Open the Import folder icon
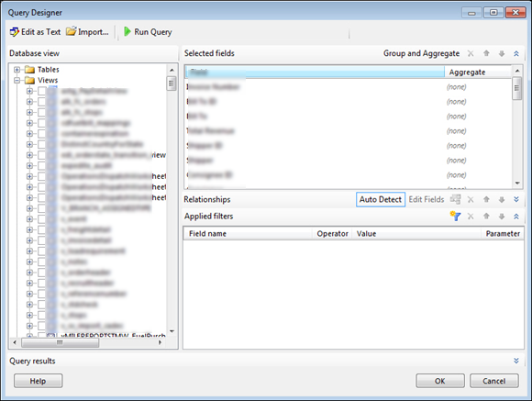Image resolution: width=532 pixels, height=401 pixels. 72,31
